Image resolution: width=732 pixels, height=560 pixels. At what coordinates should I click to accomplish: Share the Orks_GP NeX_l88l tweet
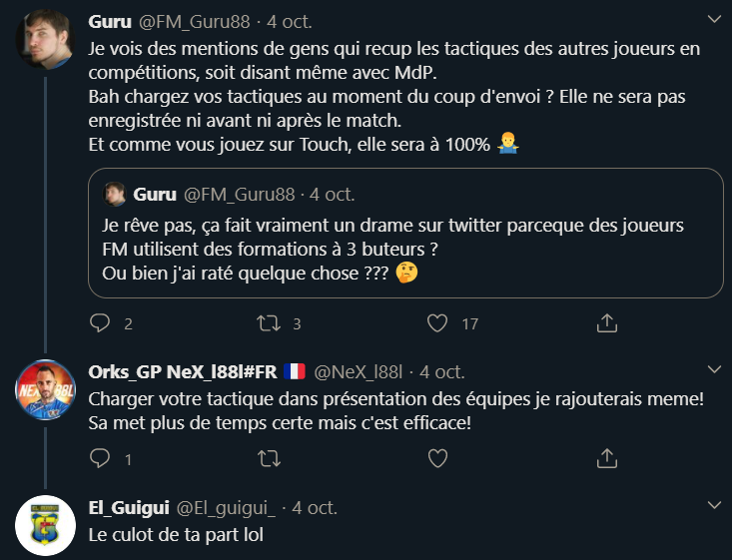(x=606, y=458)
